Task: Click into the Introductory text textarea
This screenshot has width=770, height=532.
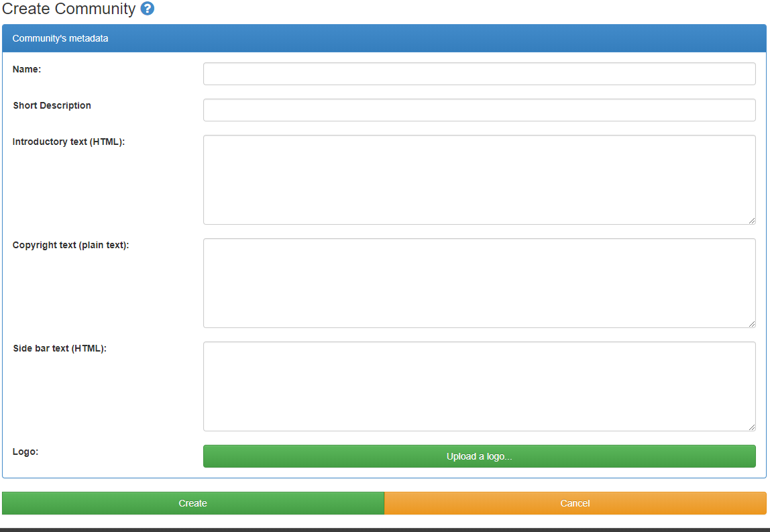Action: (480, 180)
